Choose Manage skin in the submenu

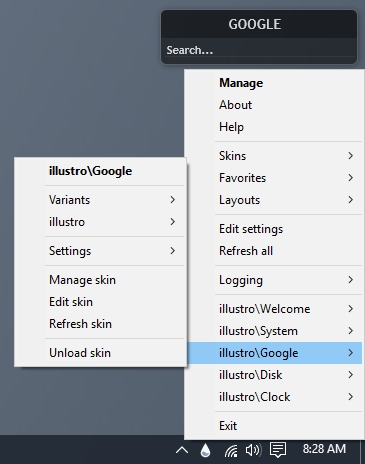pos(100,280)
